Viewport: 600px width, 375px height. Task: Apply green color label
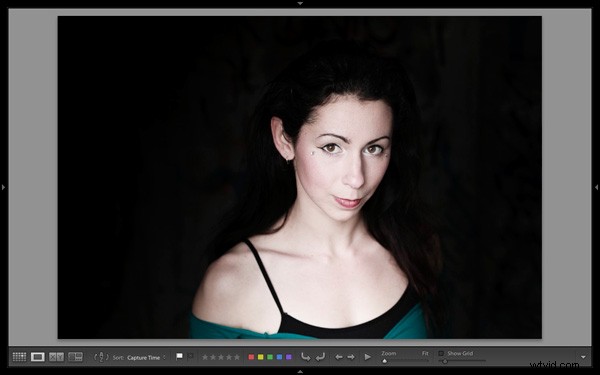(270, 357)
